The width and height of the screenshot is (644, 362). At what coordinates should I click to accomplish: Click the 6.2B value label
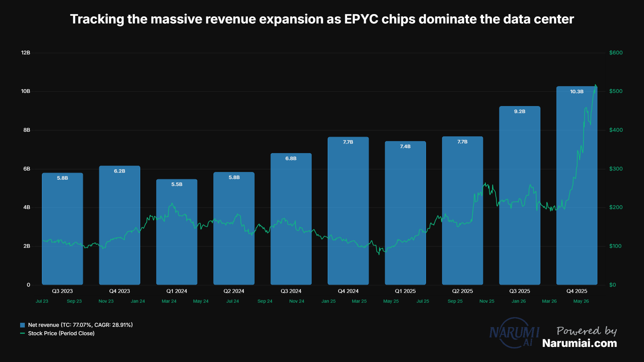[120, 171]
